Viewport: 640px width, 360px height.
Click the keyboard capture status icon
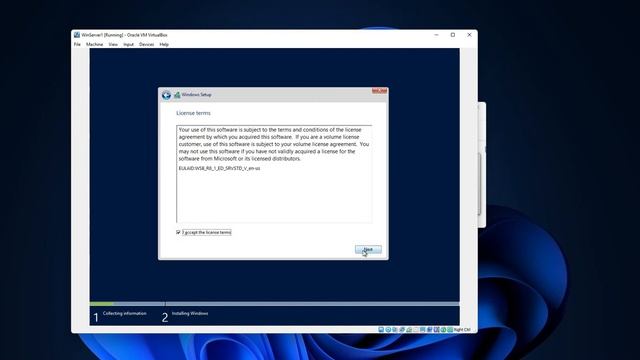450,329
